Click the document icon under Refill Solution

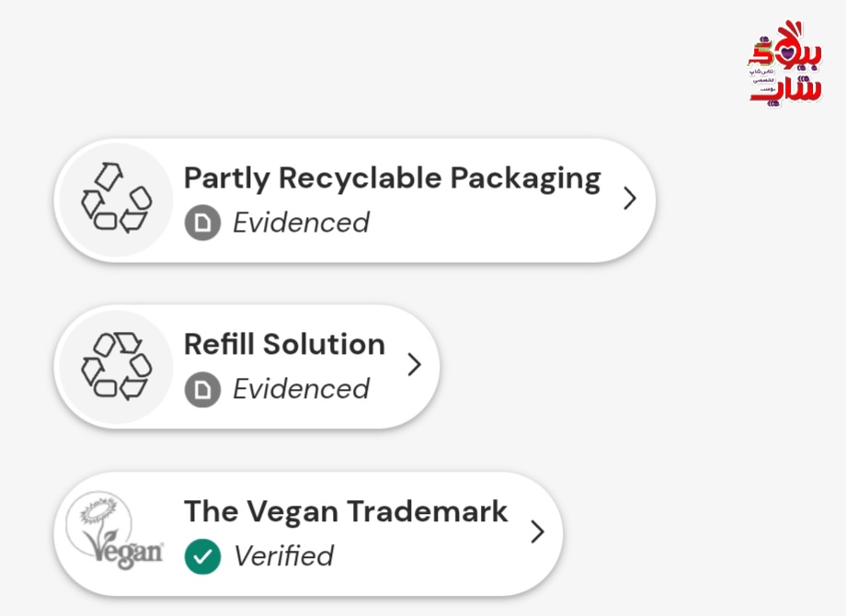(x=202, y=390)
